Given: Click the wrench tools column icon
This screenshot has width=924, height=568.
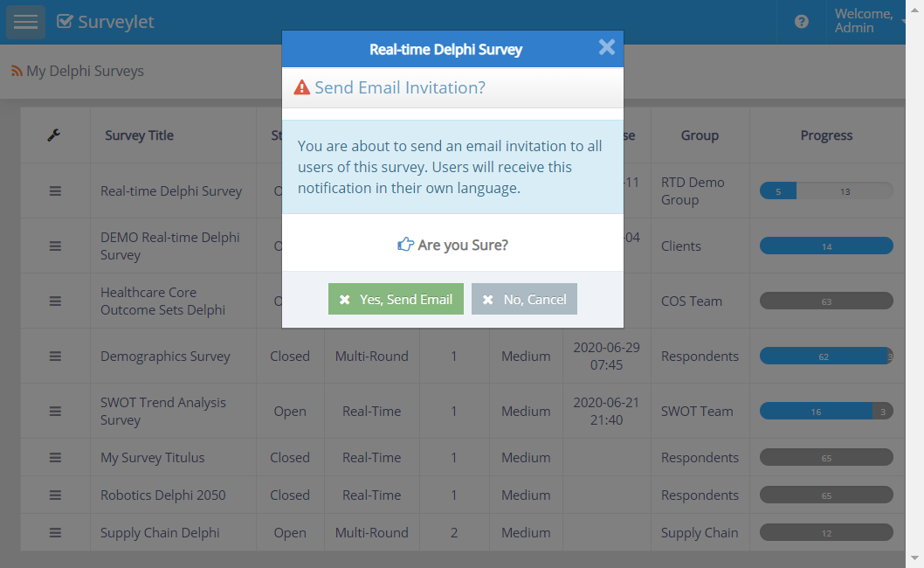Looking at the screenshot, I should click(54, 135).
